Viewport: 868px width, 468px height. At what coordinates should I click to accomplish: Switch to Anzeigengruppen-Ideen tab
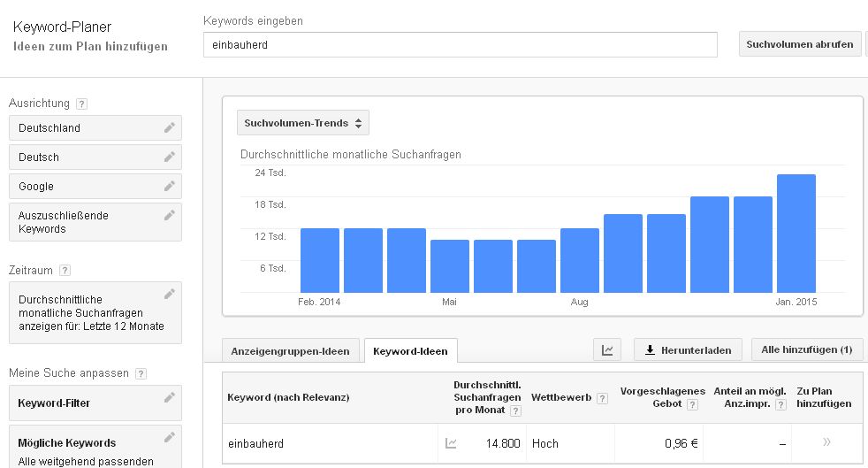pyautogui.click(x=290, y=351)
